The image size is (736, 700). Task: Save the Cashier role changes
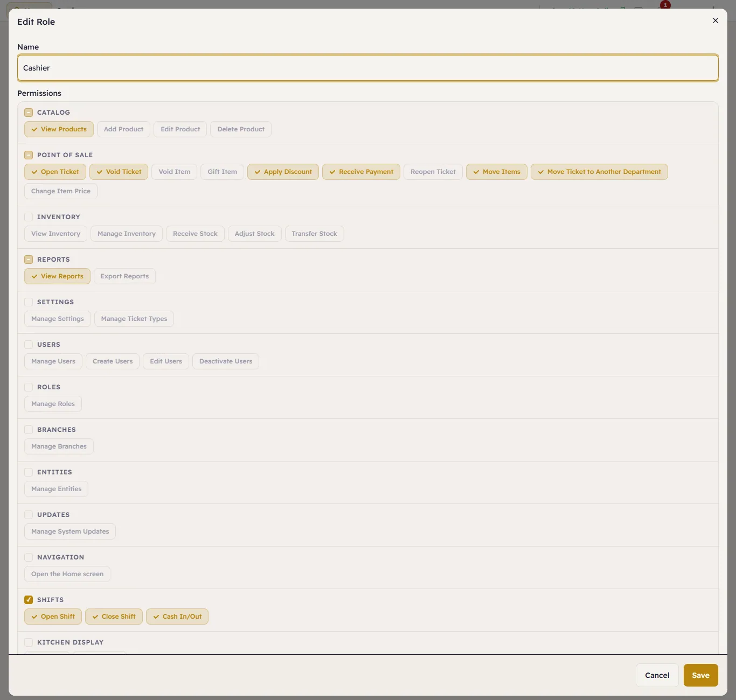click(701, 675)
